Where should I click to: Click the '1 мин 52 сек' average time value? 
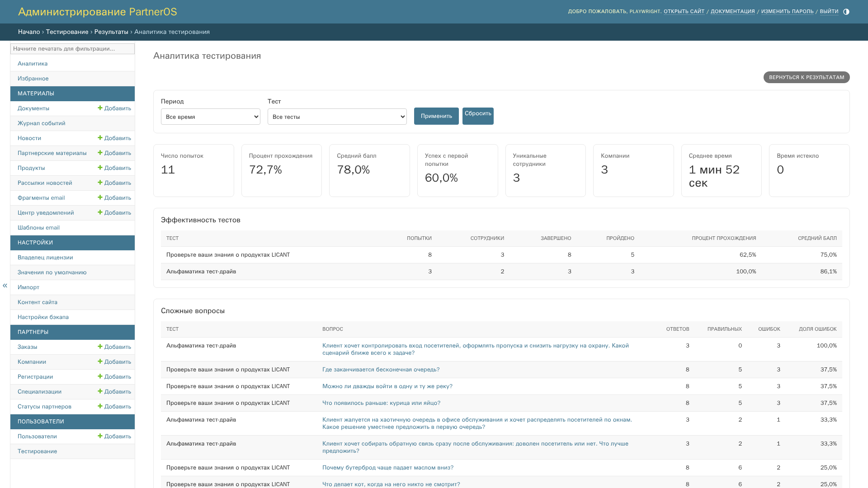pos(714,176)
